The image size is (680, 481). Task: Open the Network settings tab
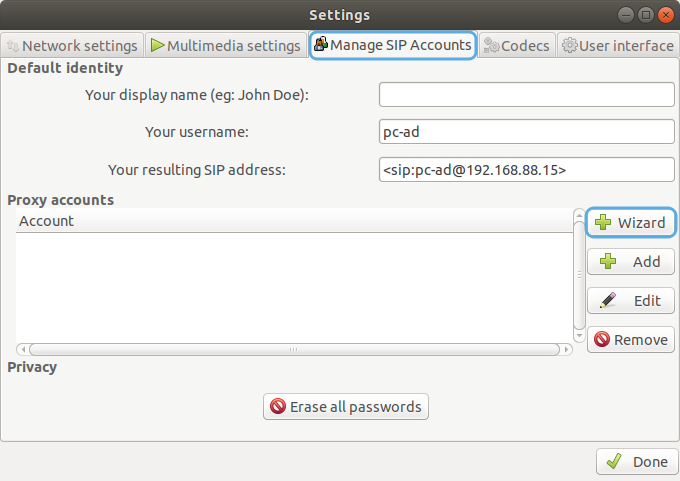click(72, 45)
